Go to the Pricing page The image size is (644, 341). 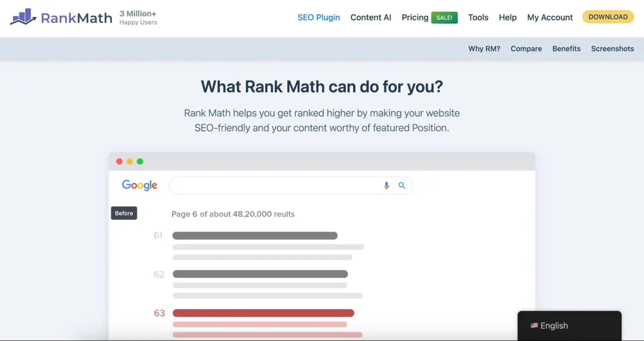coord(415,17)
